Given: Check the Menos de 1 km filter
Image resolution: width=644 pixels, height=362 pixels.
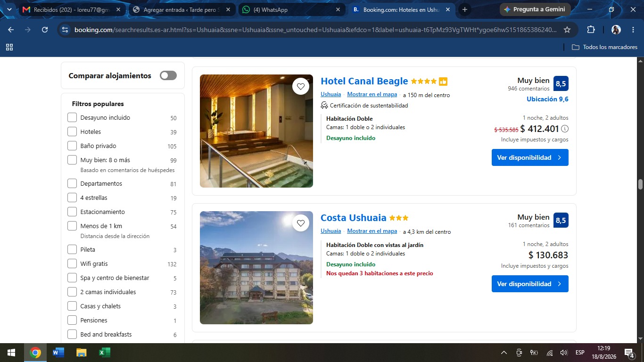Looking at the screenshot, I should coord(72,226).
